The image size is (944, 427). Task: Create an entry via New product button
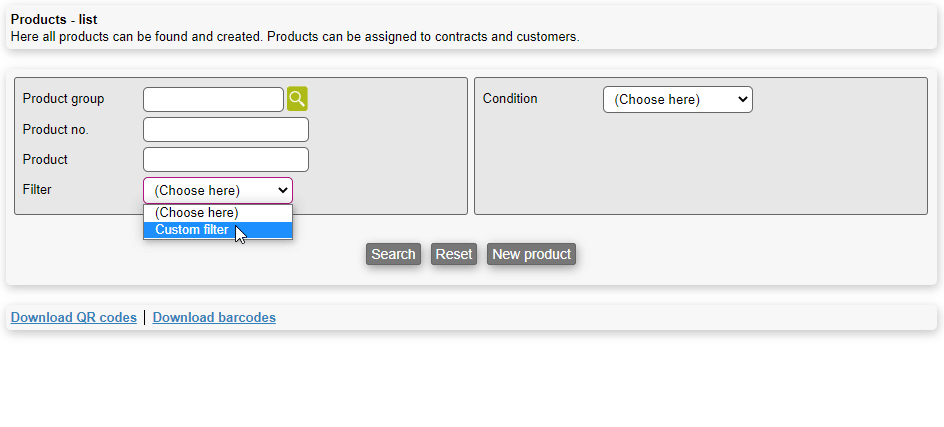pyautogui.click(x=532, y=254)
